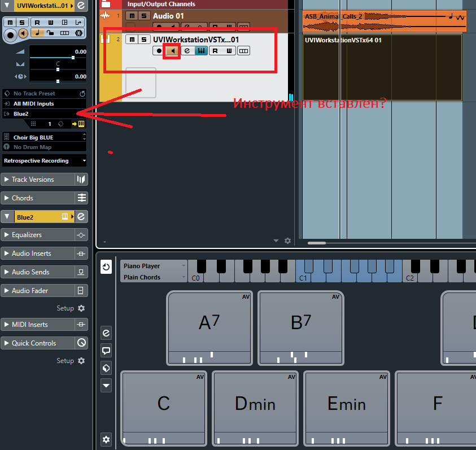Expand the Audio Inserts section
476x450 pixels.
(6, 254)
